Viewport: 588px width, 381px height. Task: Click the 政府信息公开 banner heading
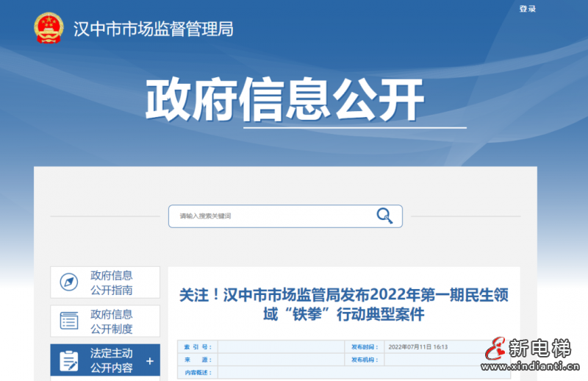[284, 100]
